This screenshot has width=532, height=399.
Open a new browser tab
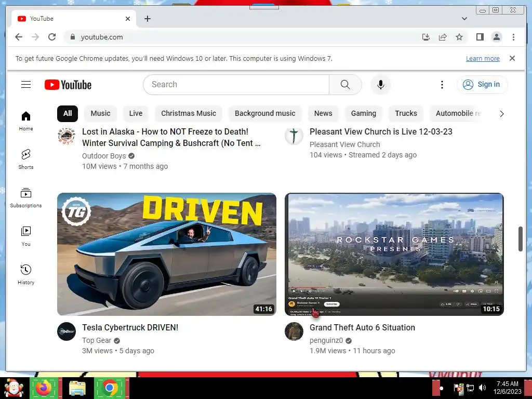tap(147, 19)
